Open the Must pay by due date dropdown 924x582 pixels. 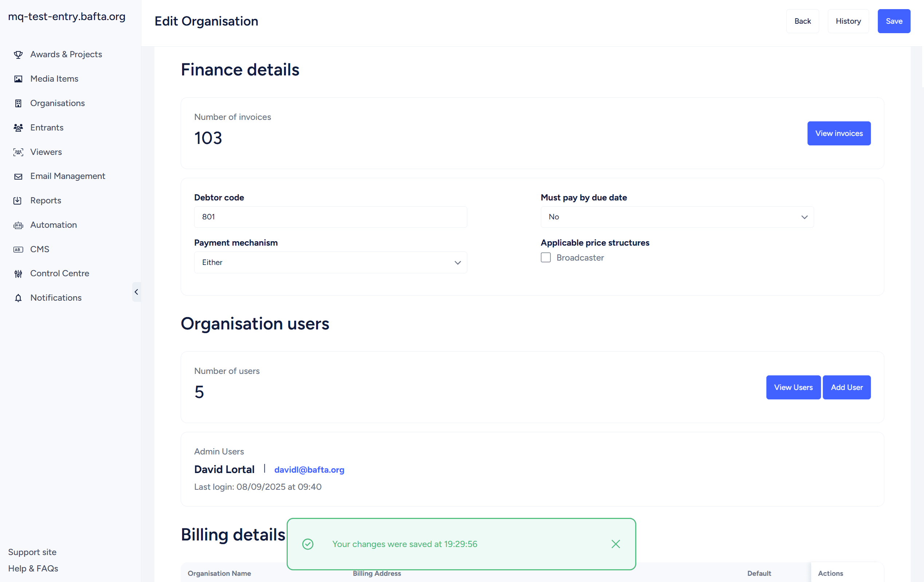click(x=677, y=217)
